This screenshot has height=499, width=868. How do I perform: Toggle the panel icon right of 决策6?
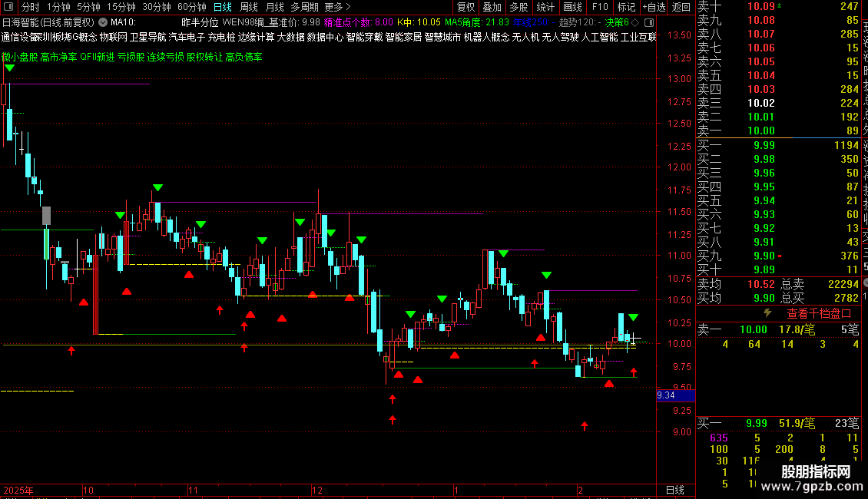pos(649,22)
